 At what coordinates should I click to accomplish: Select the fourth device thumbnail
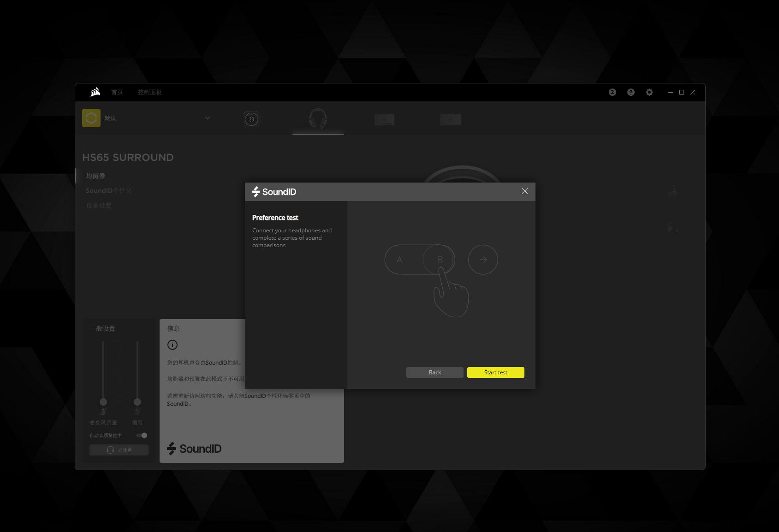pos(451,119)
